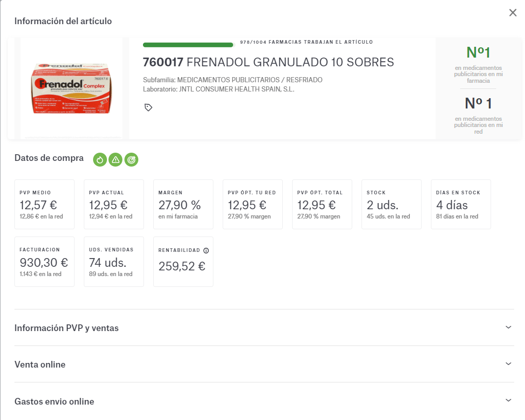This screenshot has width=525, height=420.
Task: Click '12,86 € en la red' text
Action: 41,216
